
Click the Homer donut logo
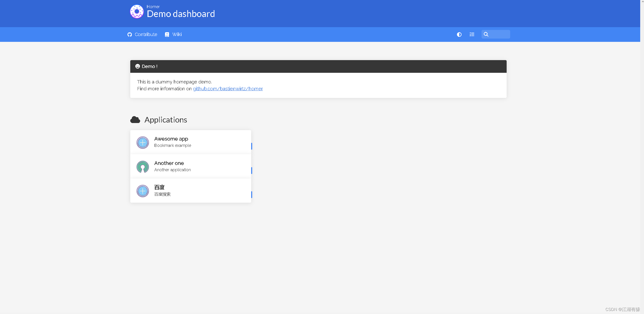(137, 12)
